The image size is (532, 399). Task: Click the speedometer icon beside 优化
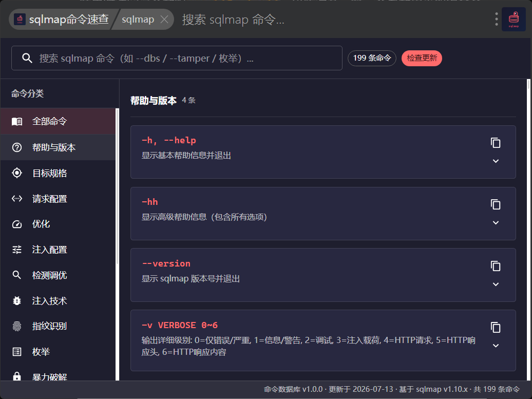tap(17, 224)
